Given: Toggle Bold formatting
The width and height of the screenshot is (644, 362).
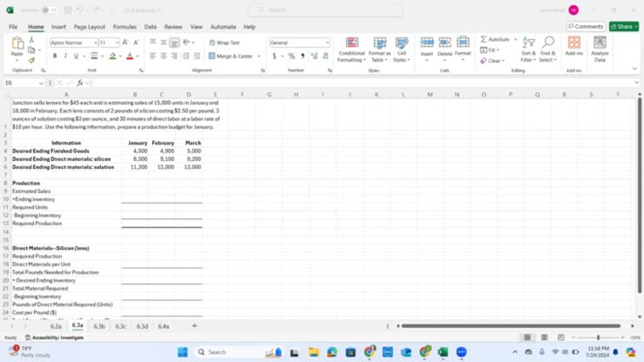Looking at the screenshot, I should point(55,56).
